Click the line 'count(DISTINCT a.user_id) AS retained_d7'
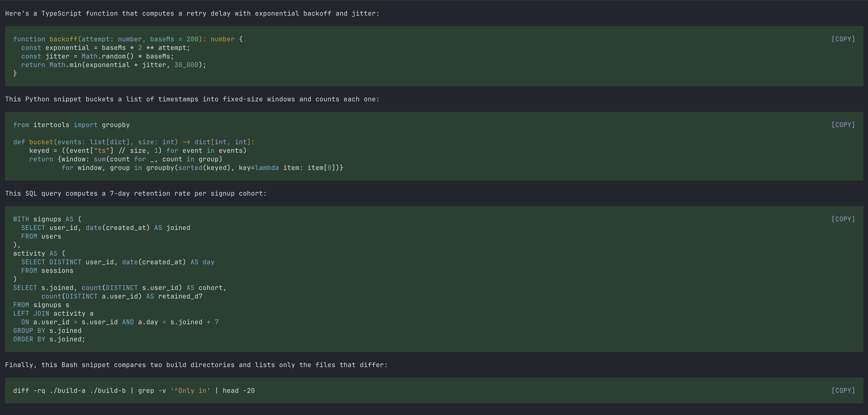Image resolution: width=868 pixels, height=415 pixels. click(x=122, y=296)
